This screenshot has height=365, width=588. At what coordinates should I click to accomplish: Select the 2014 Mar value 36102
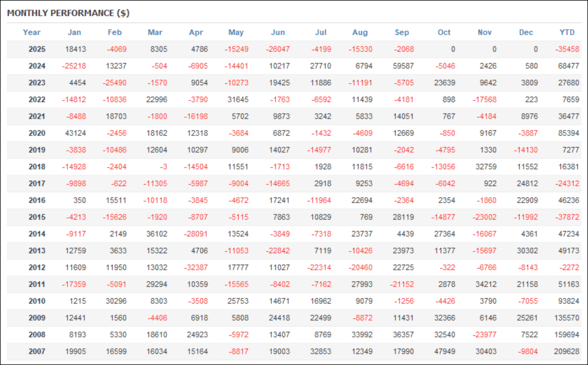tap(158, 234)
